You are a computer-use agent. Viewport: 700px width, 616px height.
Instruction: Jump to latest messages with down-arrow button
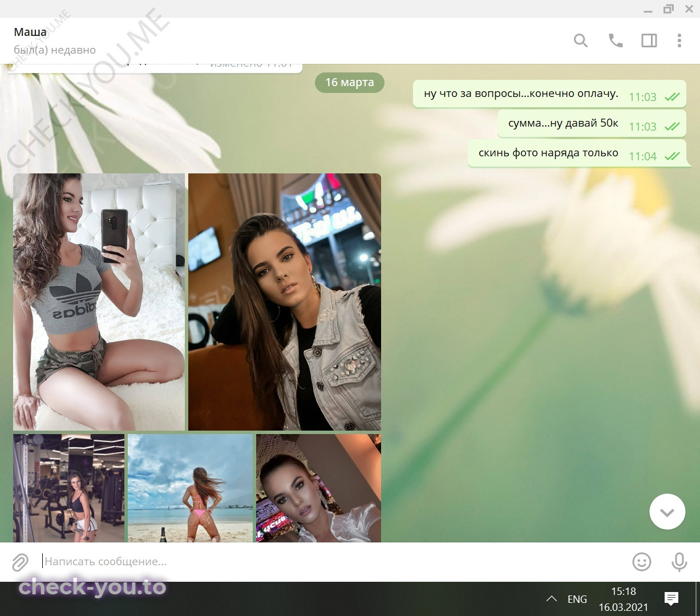point(667,512)
